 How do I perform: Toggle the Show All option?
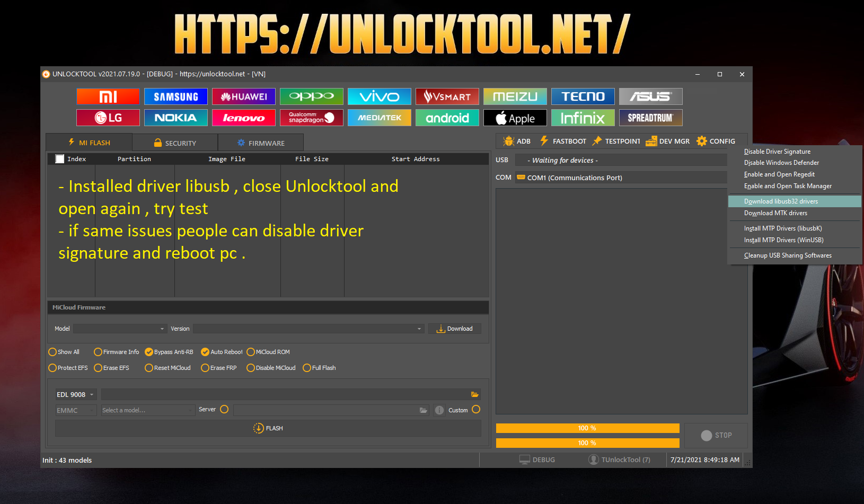point(64,352)
